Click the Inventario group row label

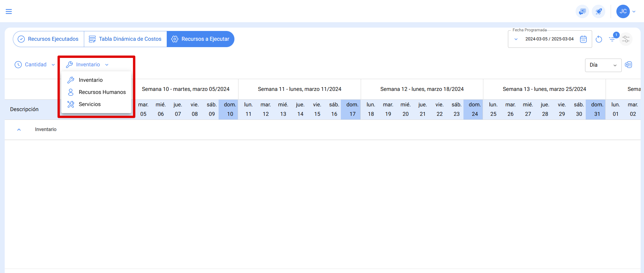coord(46,130)
